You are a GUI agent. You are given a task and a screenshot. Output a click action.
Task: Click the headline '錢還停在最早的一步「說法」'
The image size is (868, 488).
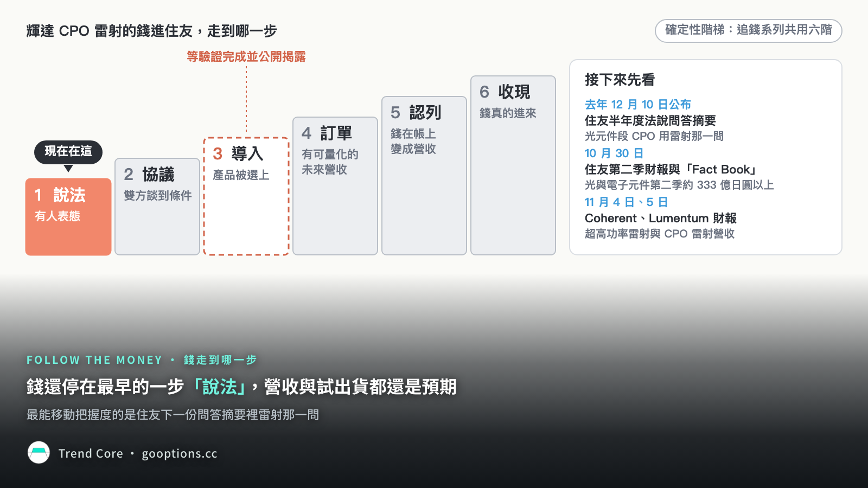click(137, 387)
